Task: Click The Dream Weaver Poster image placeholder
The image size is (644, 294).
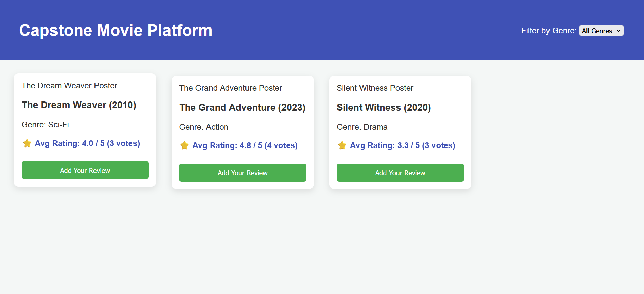Action: coord(69,86)
